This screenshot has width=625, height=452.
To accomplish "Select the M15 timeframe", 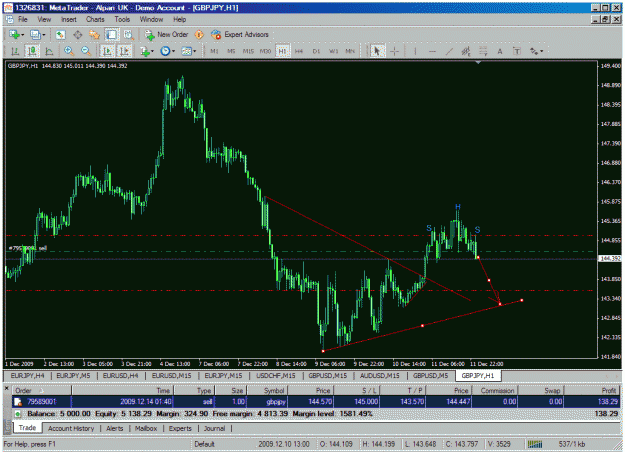I will click(248, 51).
